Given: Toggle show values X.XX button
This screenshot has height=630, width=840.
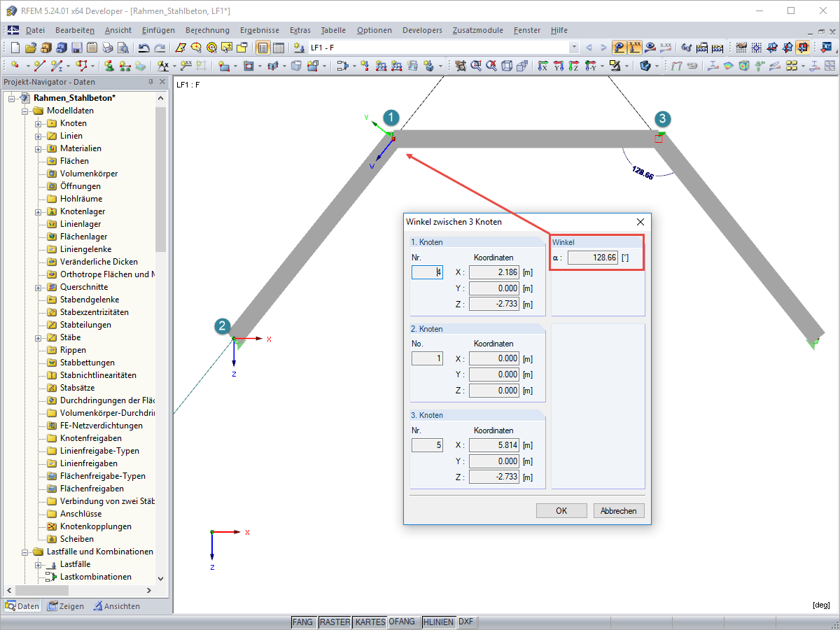Looking at the screenshot, I should [x=635, y=48].
